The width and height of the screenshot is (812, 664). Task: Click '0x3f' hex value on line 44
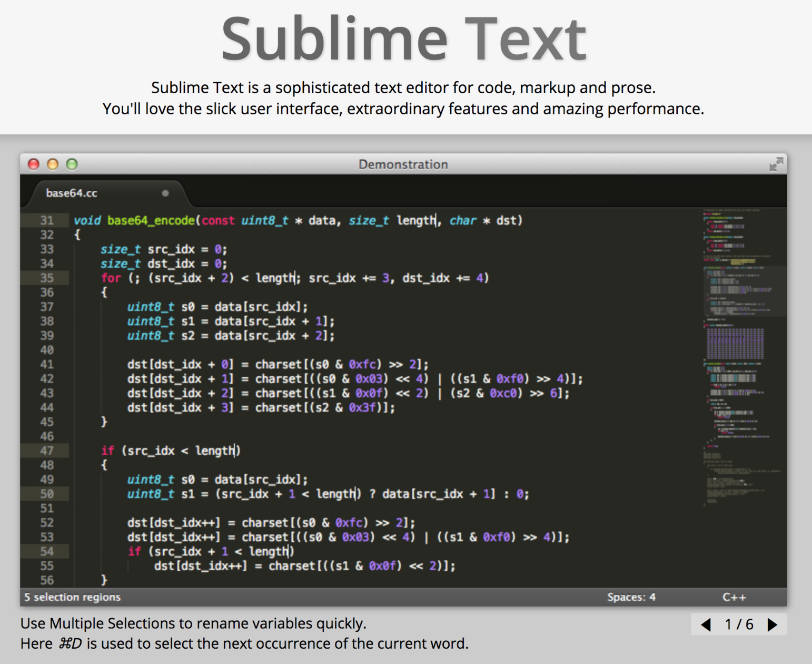362,407
